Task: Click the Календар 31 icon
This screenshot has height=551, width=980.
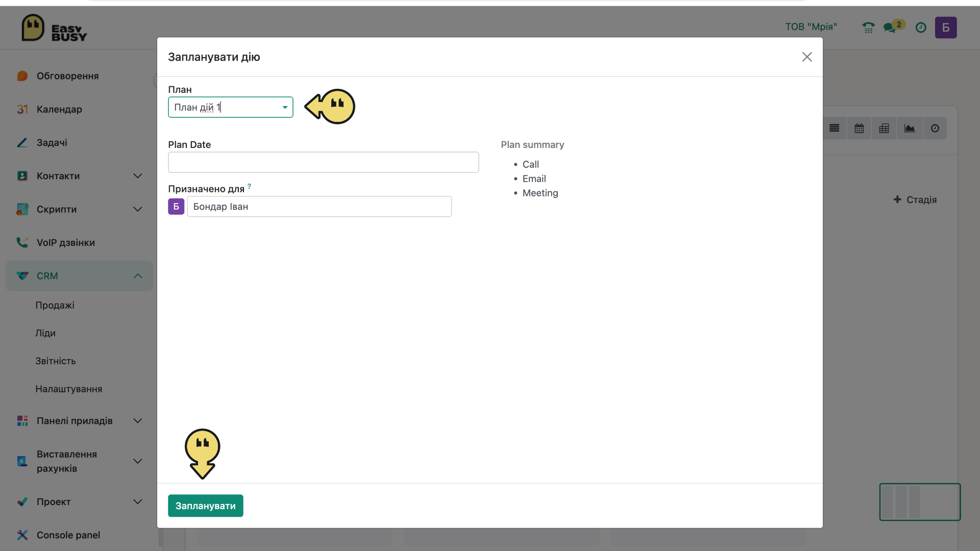Action: 22,109
